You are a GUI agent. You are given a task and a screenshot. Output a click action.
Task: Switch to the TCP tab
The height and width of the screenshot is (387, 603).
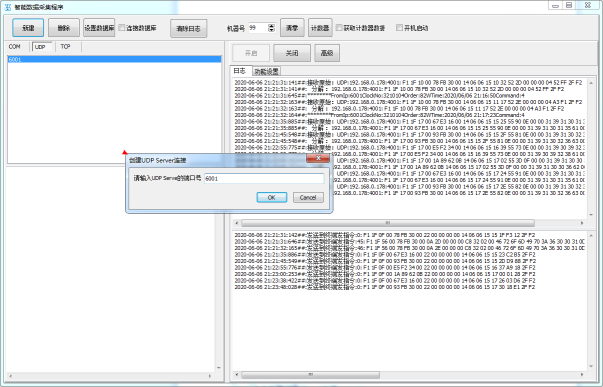[65, 47]
